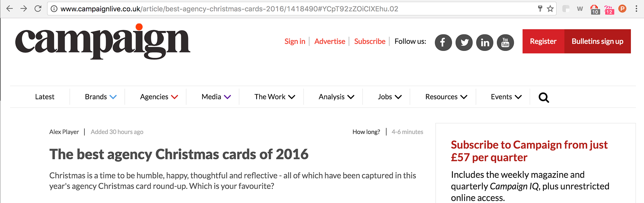Click the Bulletins sign up button
The image size is (644, 203).
click(x=597, y=41)
